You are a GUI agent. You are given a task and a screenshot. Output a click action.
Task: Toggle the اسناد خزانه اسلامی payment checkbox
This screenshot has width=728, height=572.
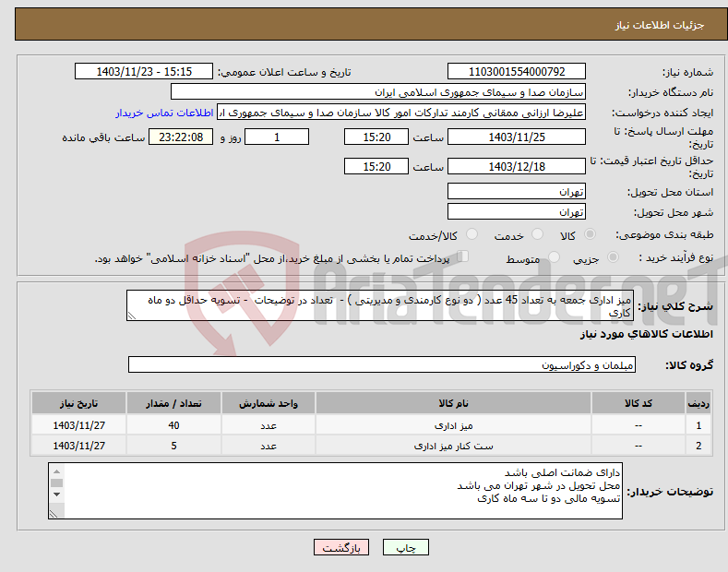(x=462, y=256)
